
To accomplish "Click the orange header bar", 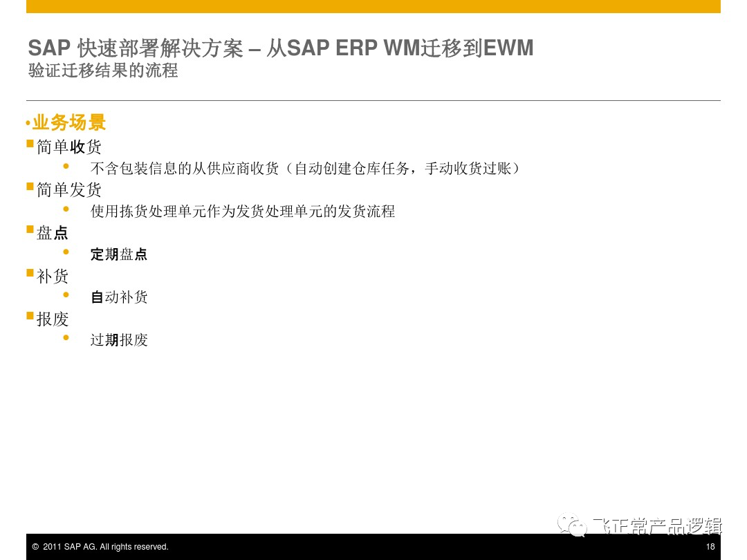I will [x=373, y=6].
